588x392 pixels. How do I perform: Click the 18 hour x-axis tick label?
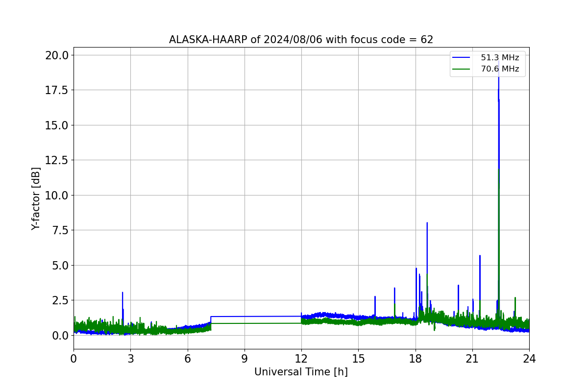pos(416,359)
